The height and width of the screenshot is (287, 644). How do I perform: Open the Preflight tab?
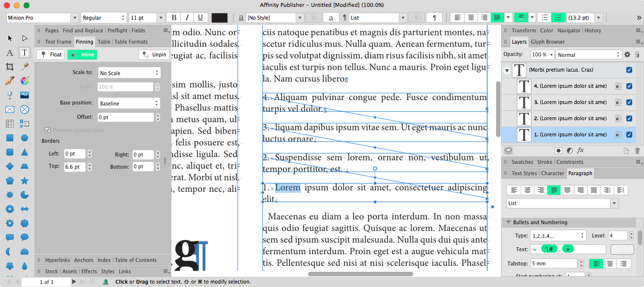pyautogui.click(x=117, y=30)
